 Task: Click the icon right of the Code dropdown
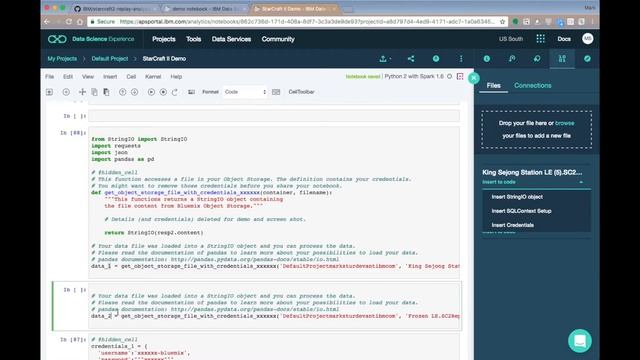[276, 92]
